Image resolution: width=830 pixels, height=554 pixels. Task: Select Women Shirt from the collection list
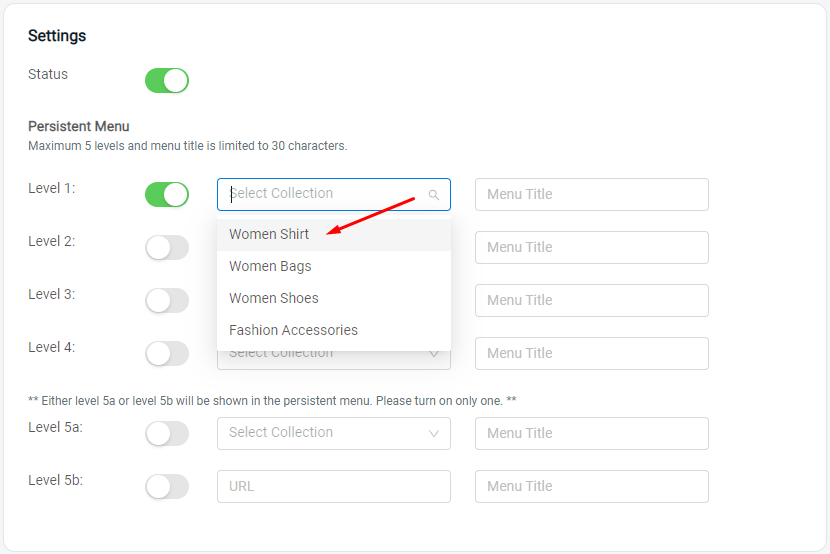[x=269, y=234]
